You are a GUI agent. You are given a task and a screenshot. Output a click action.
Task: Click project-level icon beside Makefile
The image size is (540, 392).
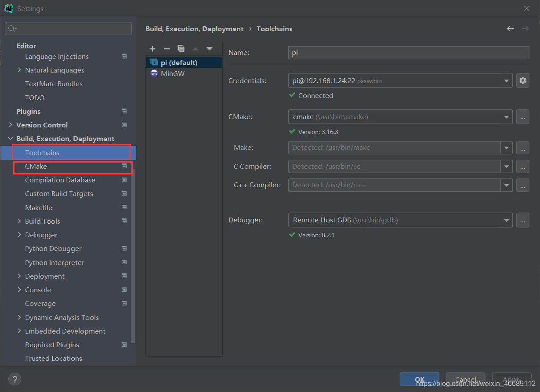124,207
